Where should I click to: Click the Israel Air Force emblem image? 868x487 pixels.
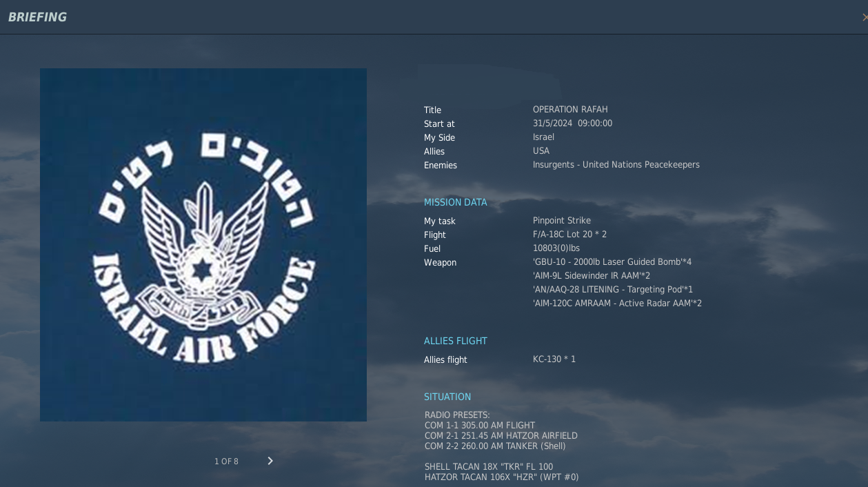(203, 245)
